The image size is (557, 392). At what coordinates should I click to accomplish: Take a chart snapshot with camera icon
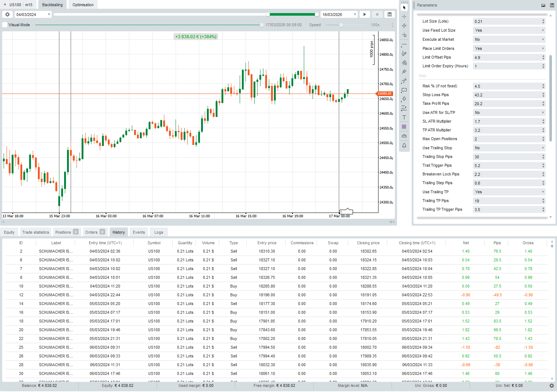pos(404,136)
